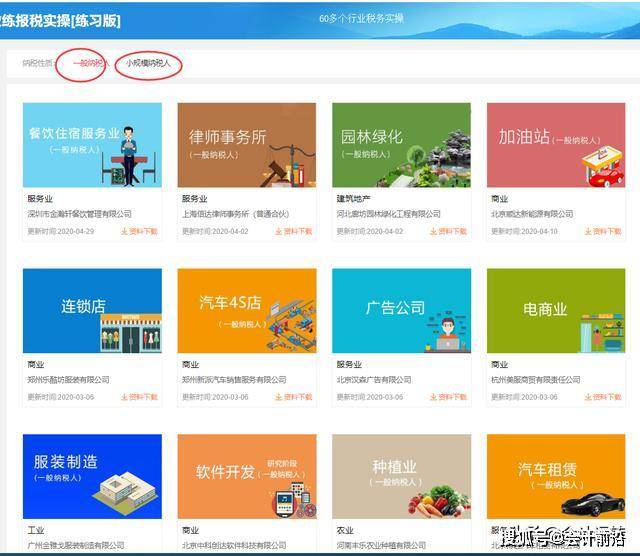Viewport: 640px width, 556px height.
Task: Open the 电商业 industry card image
Action: coord(556,311)
